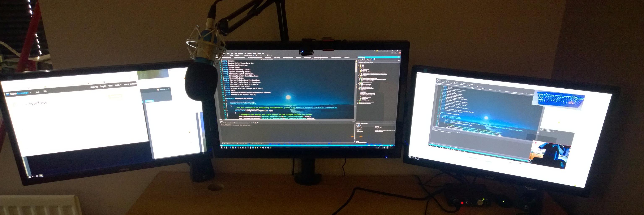
Task: Click the clock in the center monitor system tray
Action: (391, 147)
